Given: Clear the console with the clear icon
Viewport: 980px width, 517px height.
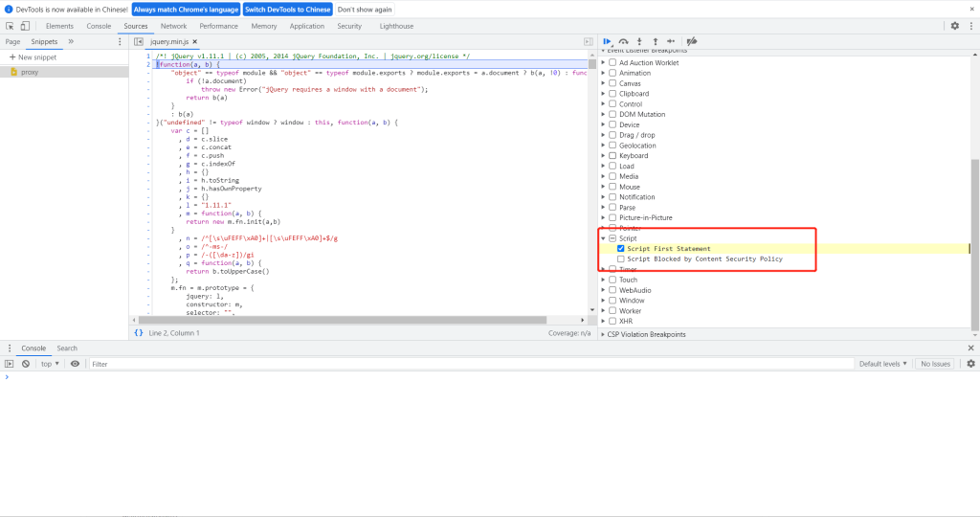Looking at the screenshot, I should [x=26, y=364].
